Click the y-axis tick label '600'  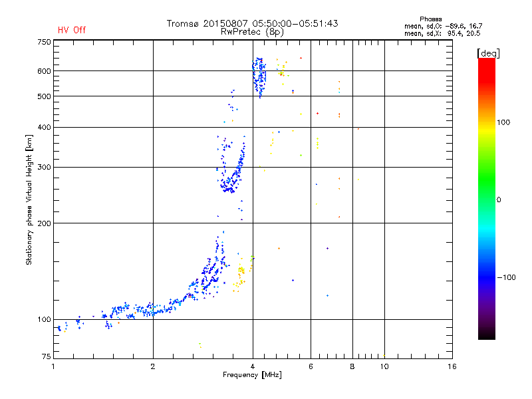pos(44,71)
